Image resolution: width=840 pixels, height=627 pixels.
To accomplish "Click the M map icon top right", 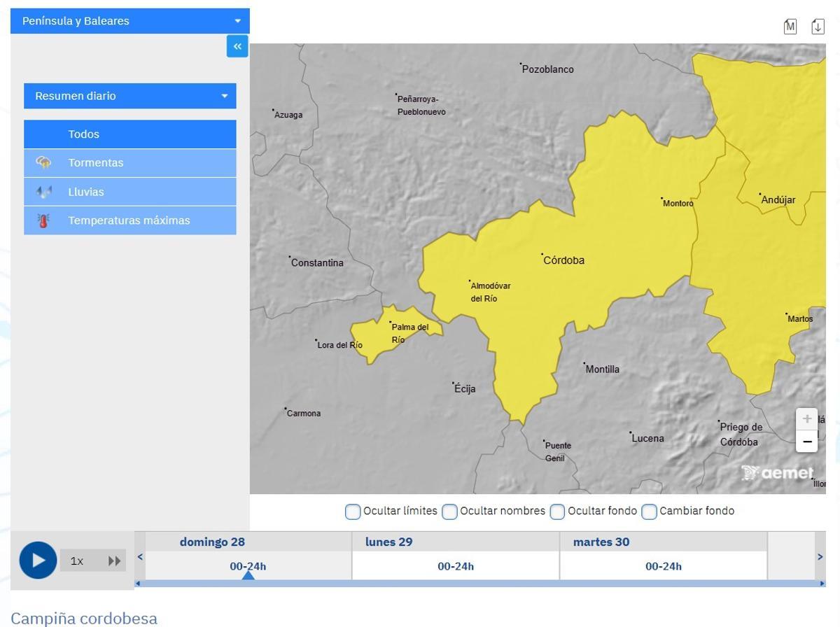I will tap(790, 27).
